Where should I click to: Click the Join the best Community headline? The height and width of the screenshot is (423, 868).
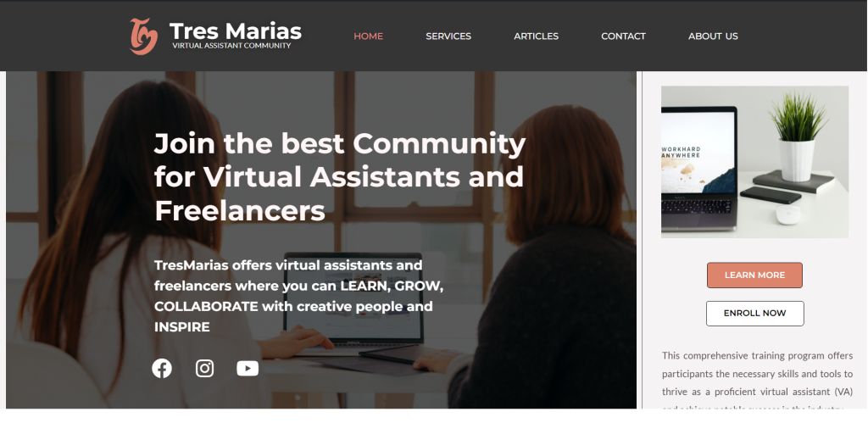(x=339, y=177)
